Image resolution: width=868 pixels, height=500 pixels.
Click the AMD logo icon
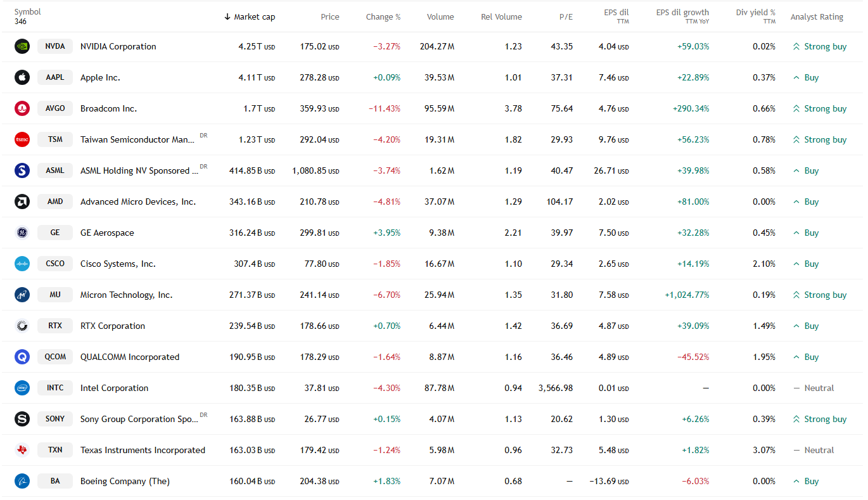22,202
